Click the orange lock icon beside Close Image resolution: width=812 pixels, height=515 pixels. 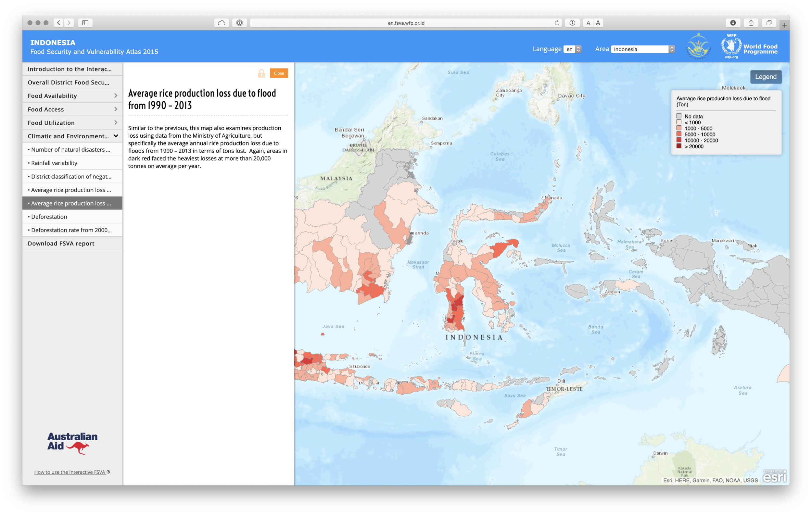(261, 73)
